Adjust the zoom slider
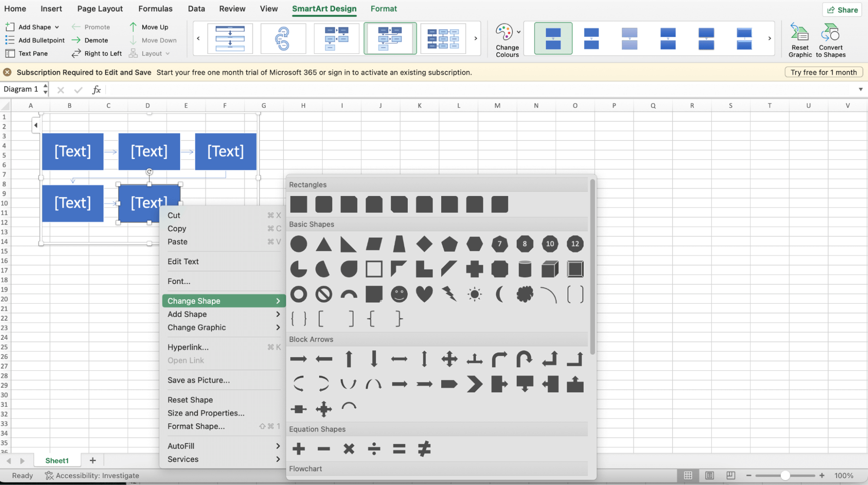868x485 pixels. 786,475
